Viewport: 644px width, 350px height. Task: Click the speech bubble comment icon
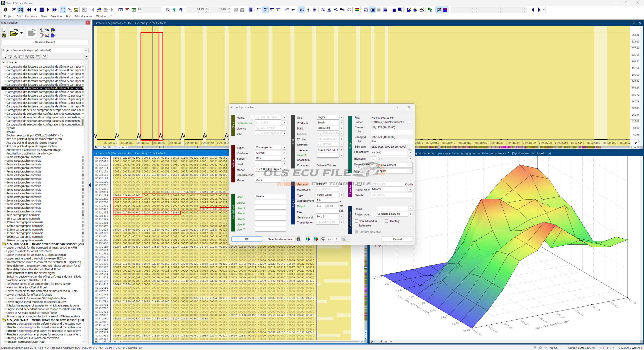(x=323, y=239)
